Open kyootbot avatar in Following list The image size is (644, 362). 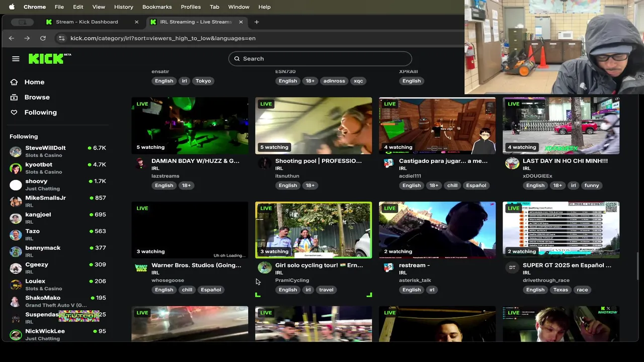[x=16, y=168]
